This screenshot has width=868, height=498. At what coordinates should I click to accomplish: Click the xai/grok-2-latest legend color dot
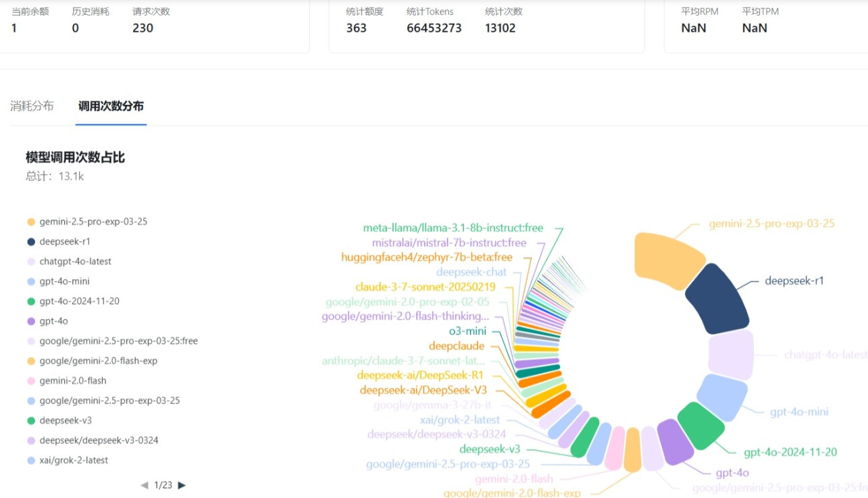pos(31,460)
